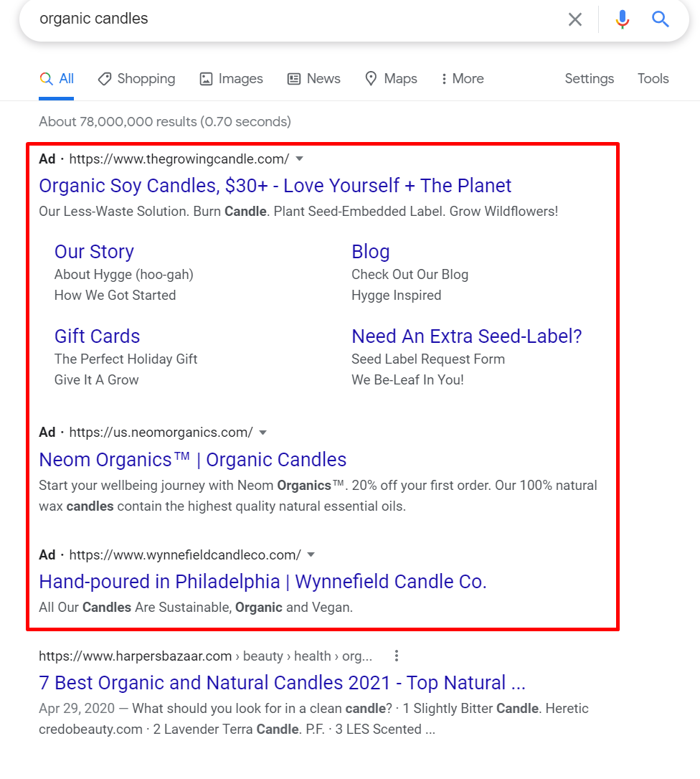Image resolution: width=700 pixels, height=779 pixels.
Task: Click the https://www.thegrowingcandle.com/ ad URL text
Action: [x=179, y=159]
